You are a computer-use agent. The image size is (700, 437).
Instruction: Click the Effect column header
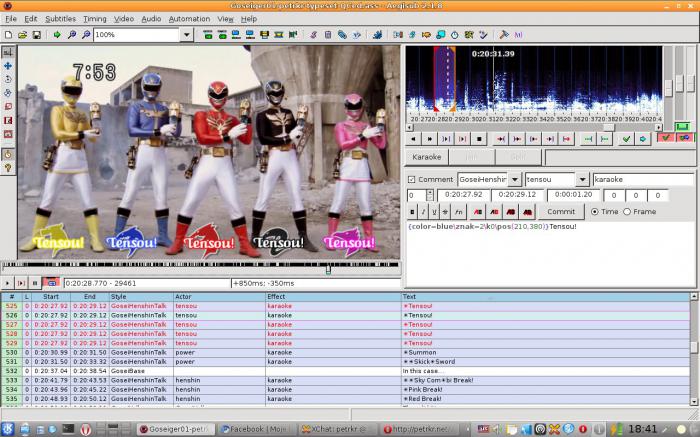click(x=333, y=296)
